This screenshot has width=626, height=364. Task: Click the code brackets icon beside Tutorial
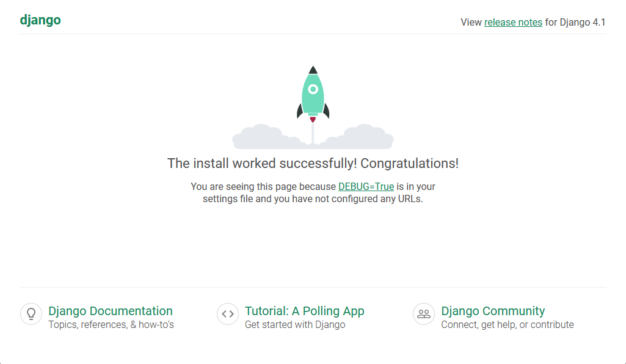click(228, 314)
